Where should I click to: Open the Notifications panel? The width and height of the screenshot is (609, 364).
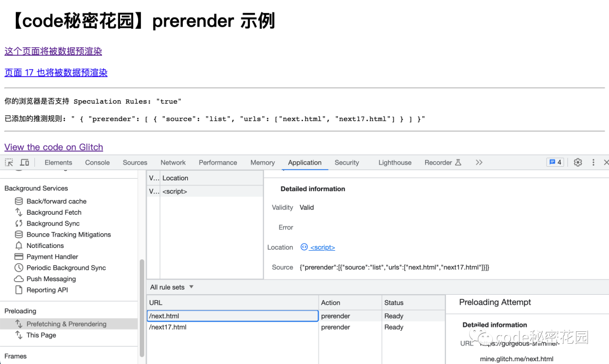click(44, 246)
